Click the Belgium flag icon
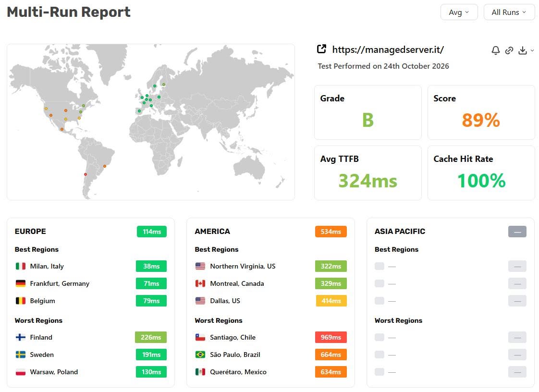This screenshot has height=392, width=539. click(21, 301)
